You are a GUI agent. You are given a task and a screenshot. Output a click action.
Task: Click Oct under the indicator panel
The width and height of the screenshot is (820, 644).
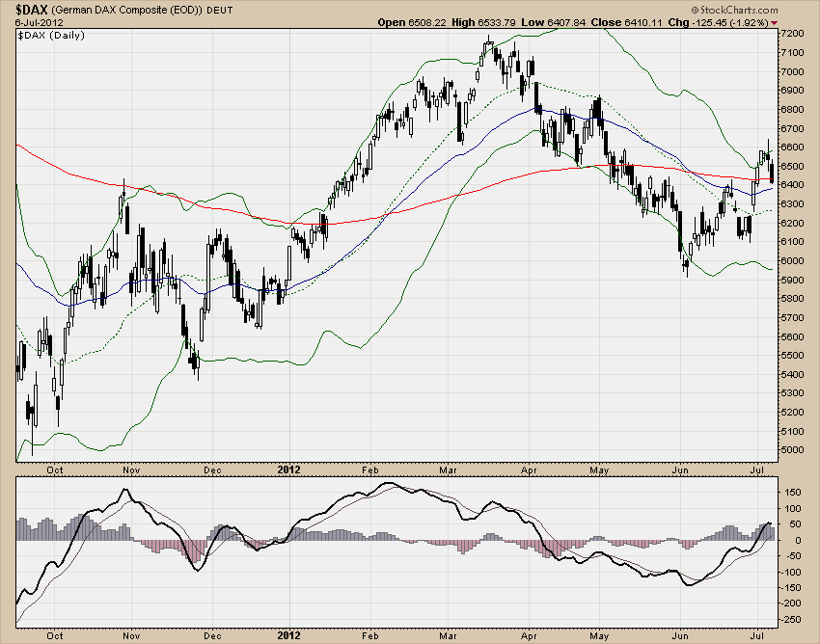[54, 636]
